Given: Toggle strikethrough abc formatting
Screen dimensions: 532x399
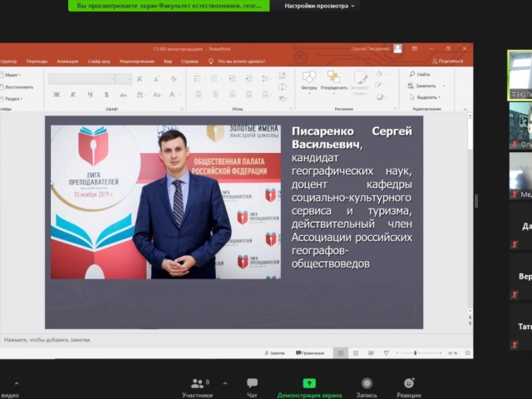Looking at the screenshot, I should point(123,95).
